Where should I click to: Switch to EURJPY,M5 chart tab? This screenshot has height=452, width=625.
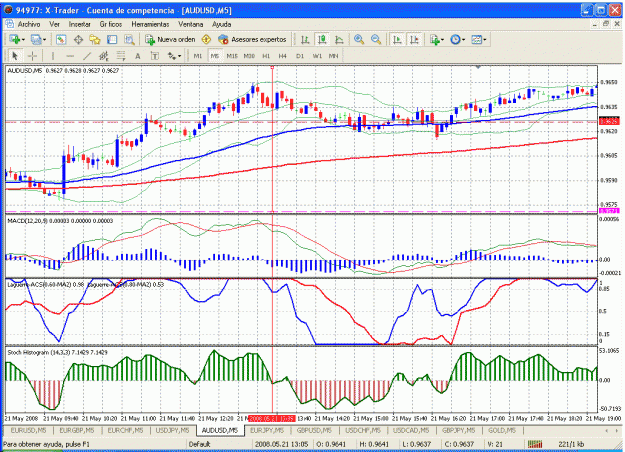coord(267,430)
